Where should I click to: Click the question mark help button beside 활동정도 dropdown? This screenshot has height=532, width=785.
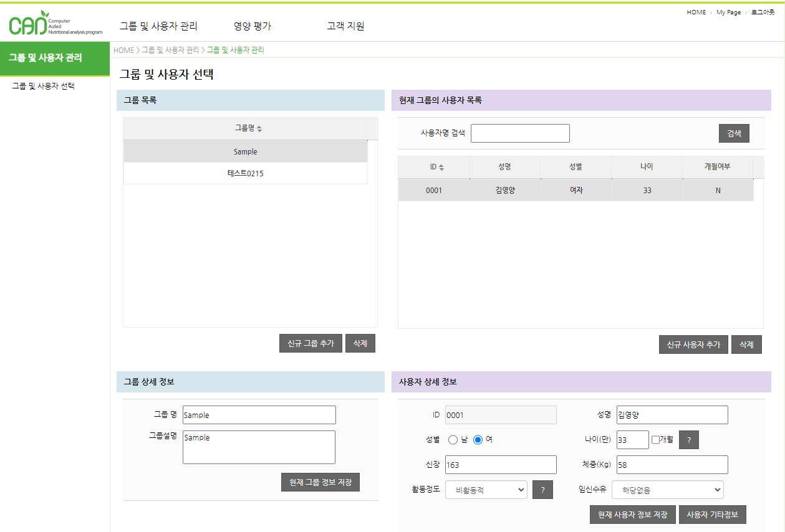pos(542,490)
